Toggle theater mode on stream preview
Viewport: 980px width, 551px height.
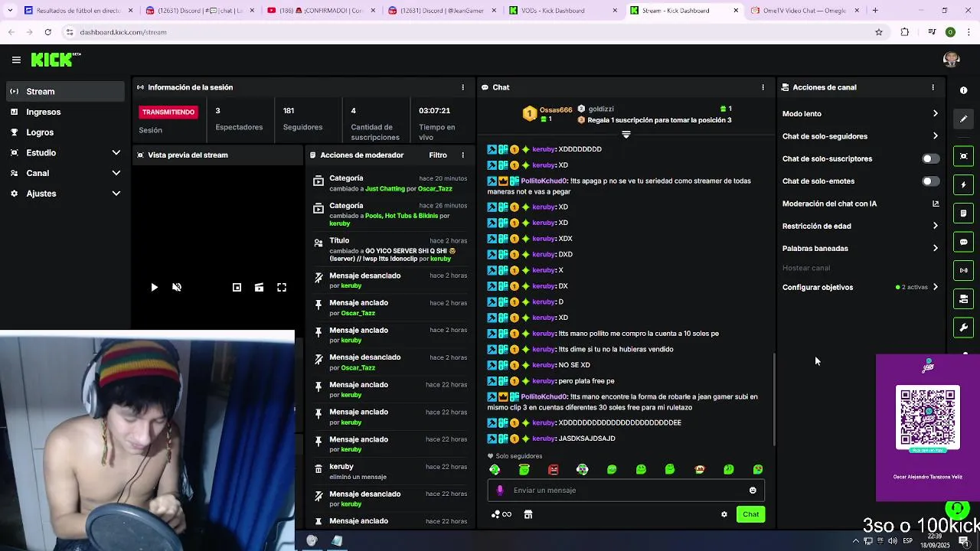[x=259, y=287]
